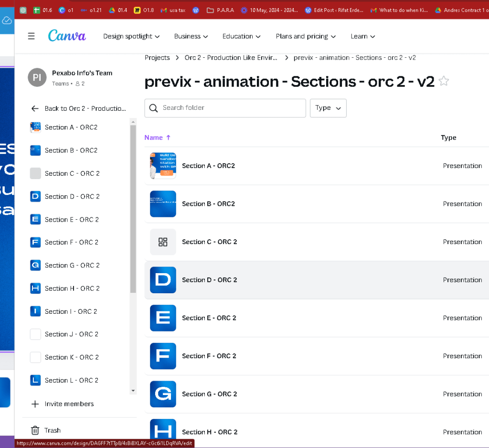Click sidebar Section G icon
Viewport: 489px width, 448px height.
(35, 266)
